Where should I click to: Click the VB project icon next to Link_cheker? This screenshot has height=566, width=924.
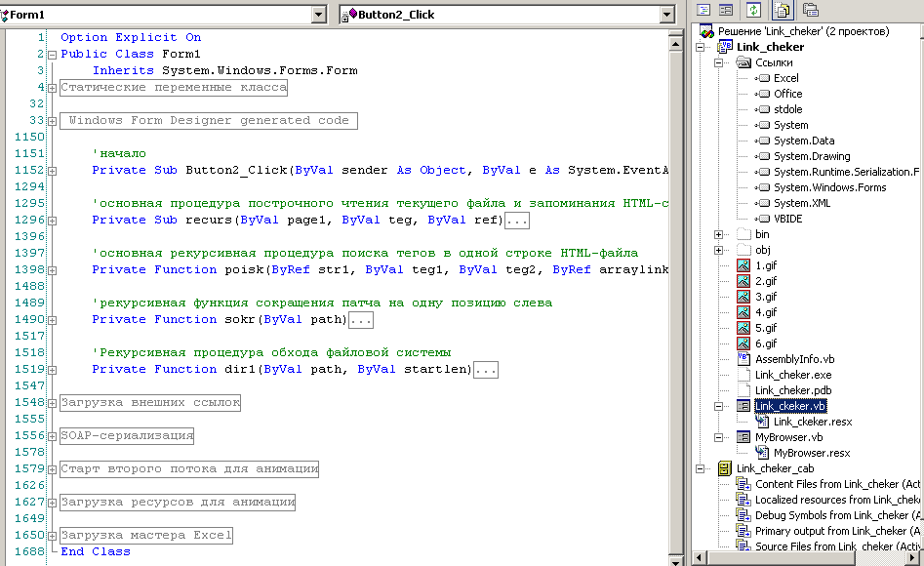coord(725,47)
